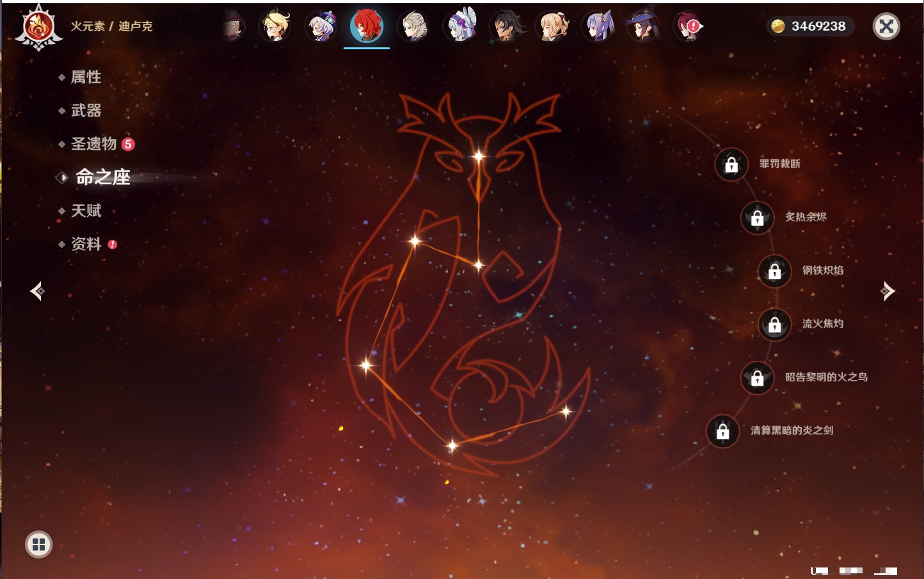Select the red-haired character avatar
This screenshot has width=924, height=579.
tap(367, 26)
